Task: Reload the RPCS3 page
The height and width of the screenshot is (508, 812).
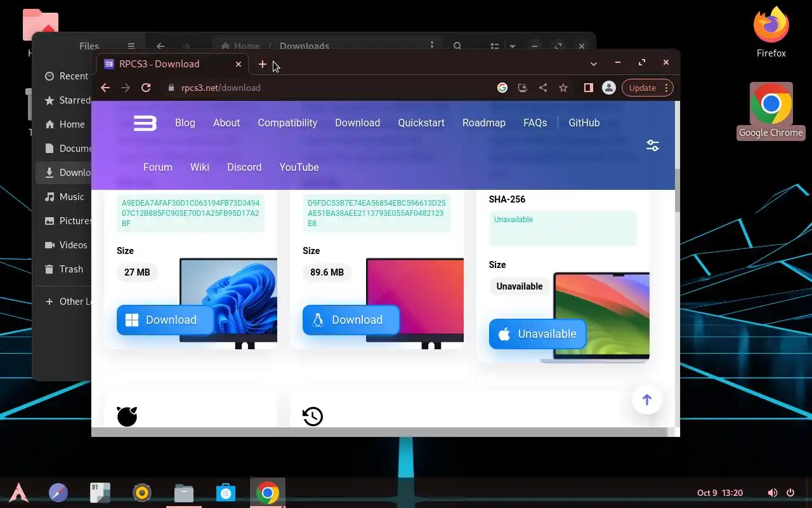Action: pyautogui.click(x=146, y=88)
